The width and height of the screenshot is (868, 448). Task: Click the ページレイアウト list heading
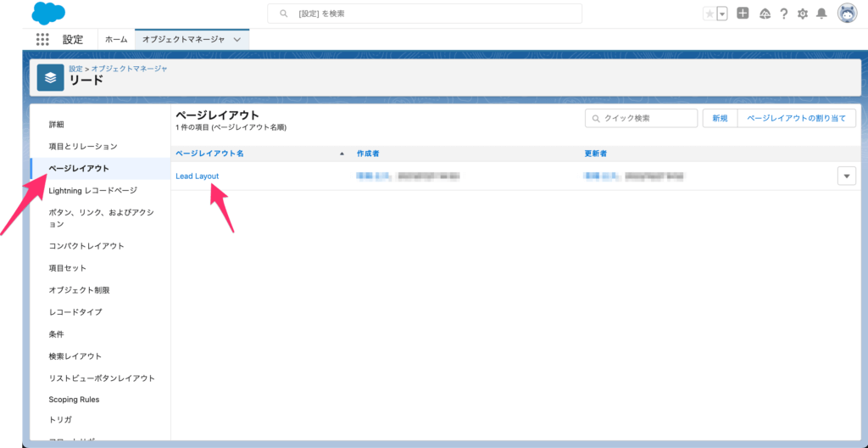tap(217, 115)
